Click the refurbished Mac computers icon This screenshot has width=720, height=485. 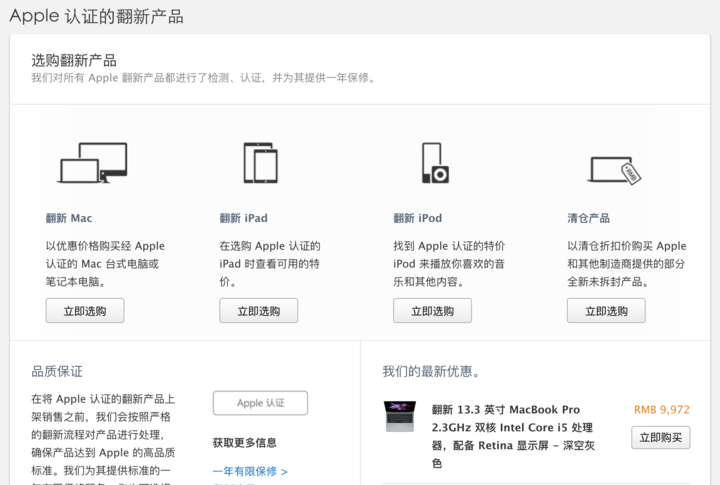tap(93, 163)
